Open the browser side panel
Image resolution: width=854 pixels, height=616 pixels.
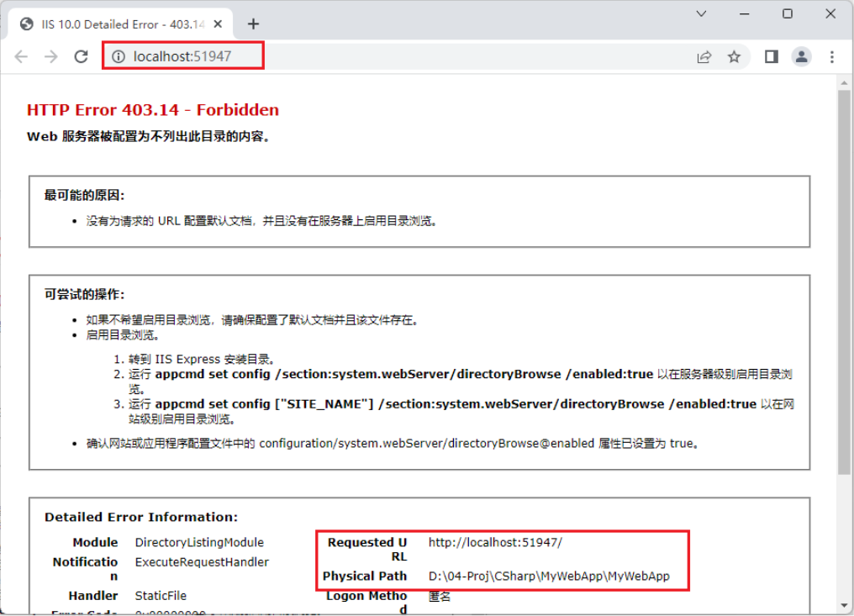772,56
